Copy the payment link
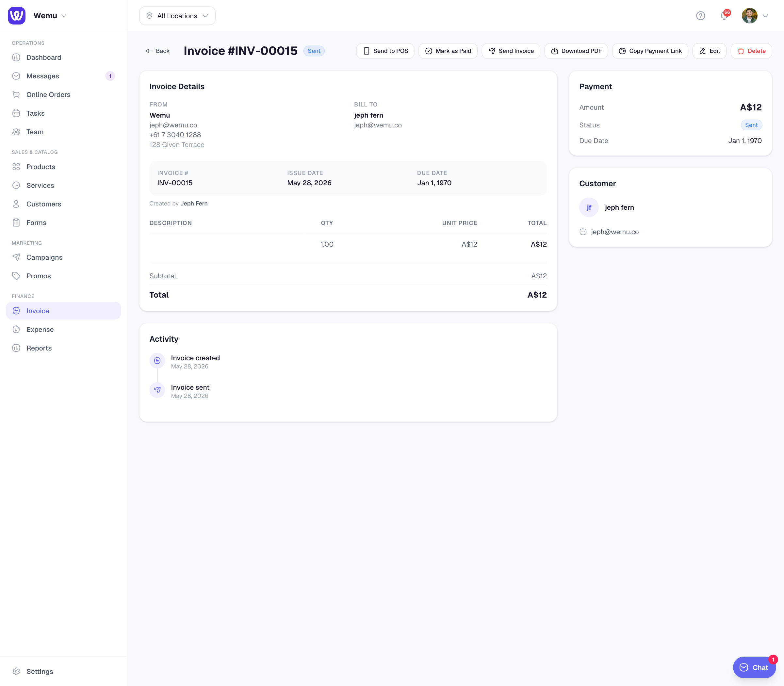 650,51
